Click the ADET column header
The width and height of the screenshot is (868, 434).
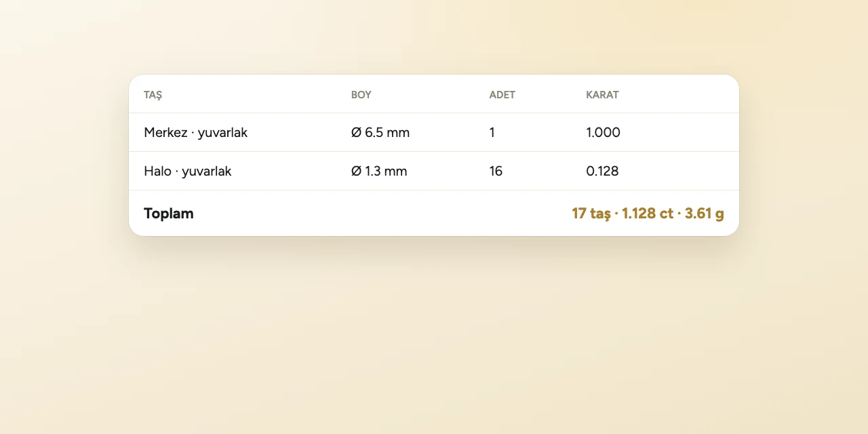click(x=502, y=95)
